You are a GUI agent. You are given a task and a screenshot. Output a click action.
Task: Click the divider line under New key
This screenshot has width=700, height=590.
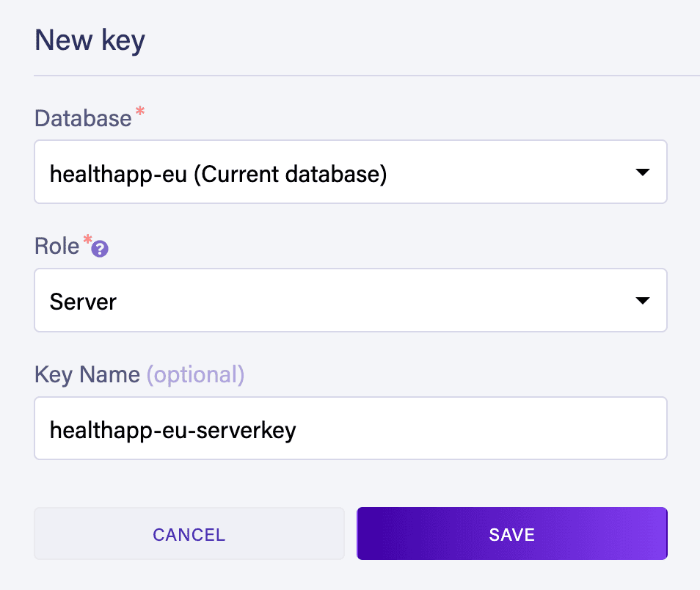point(367,75)
